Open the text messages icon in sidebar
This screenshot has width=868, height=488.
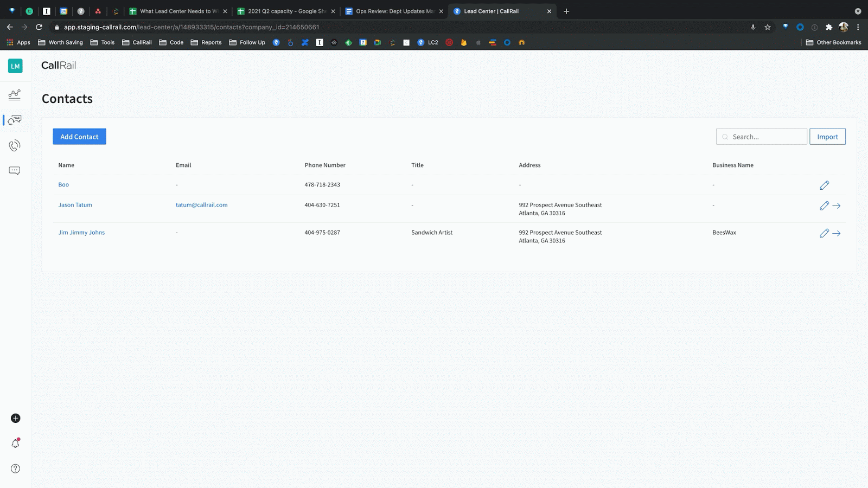click(15, 170)
